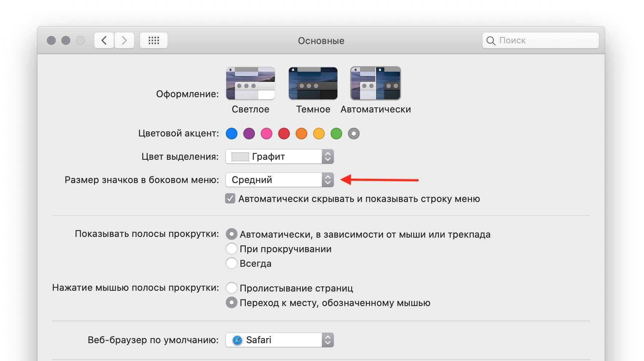Toggle auto-hide menu bar checkbox
The image size is (644, 361).
pos(230,199)
